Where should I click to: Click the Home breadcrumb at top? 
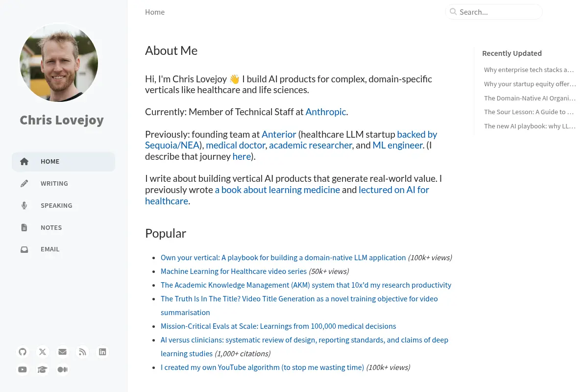click(x=155, y=12)
